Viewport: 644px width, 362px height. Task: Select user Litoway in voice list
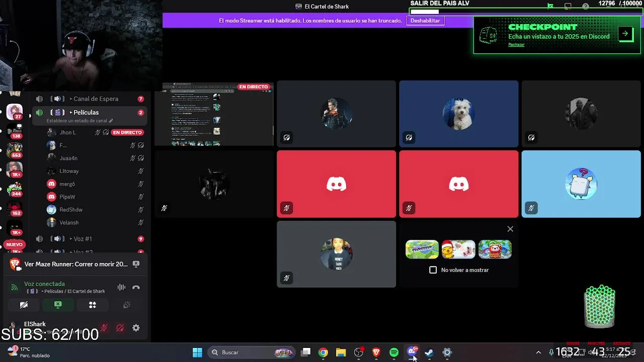click(69, 171)
